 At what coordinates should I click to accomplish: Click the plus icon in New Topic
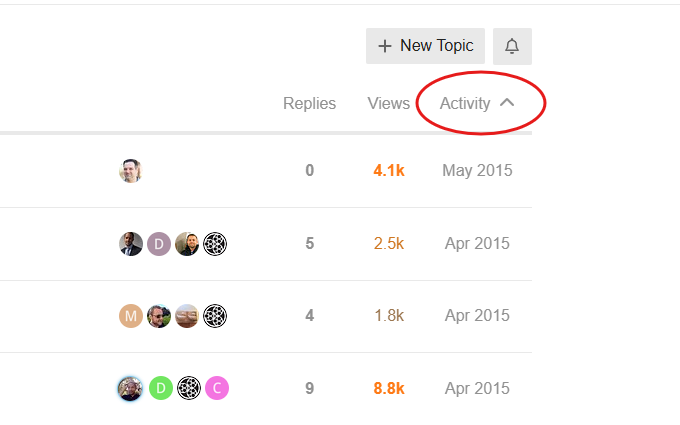click(x=385, y=46)
